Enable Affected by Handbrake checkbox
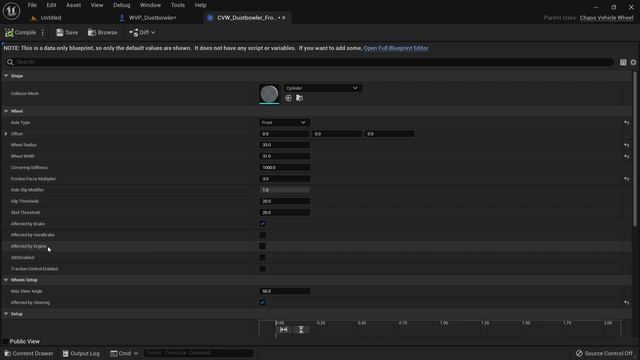 (262, 235)
